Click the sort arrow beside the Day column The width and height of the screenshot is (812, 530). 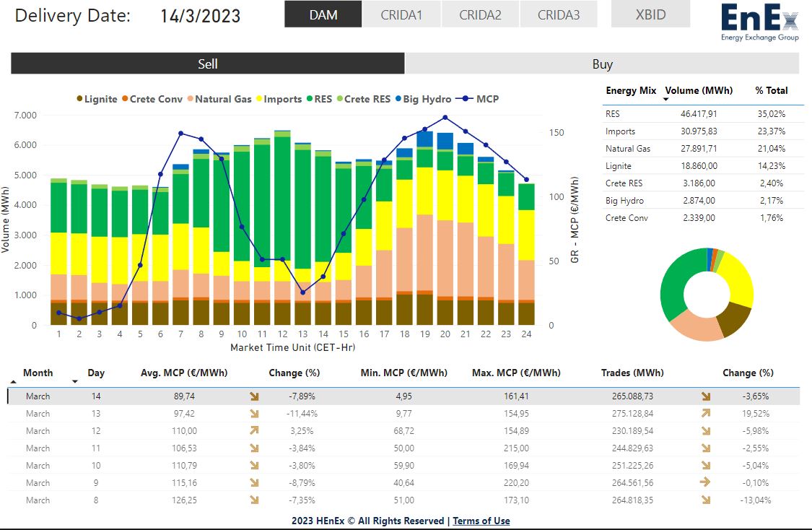(75, 381)
